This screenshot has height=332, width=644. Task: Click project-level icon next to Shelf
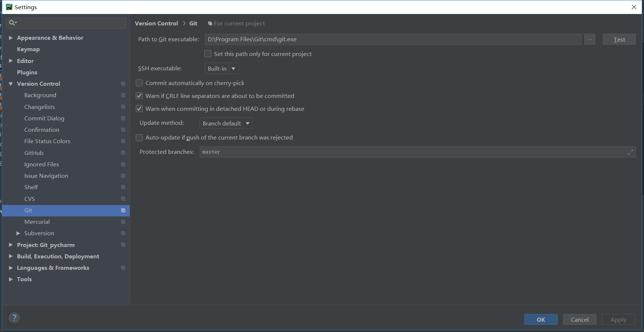pyautogui.click(x=123, y=187)
